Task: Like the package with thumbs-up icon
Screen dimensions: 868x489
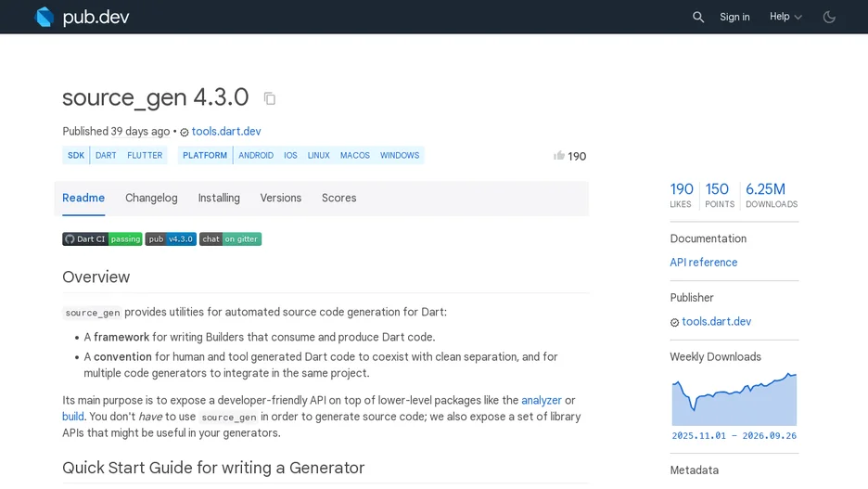Action: tap(559, 156)
